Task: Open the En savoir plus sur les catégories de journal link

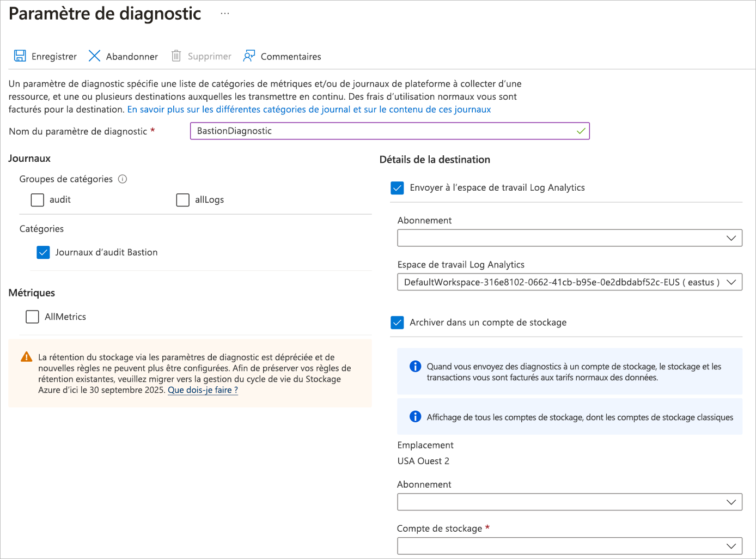Action: pos(309,110)
